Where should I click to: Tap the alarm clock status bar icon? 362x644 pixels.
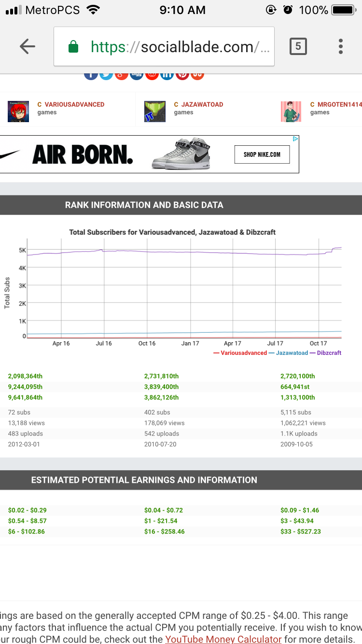(288, 10)
